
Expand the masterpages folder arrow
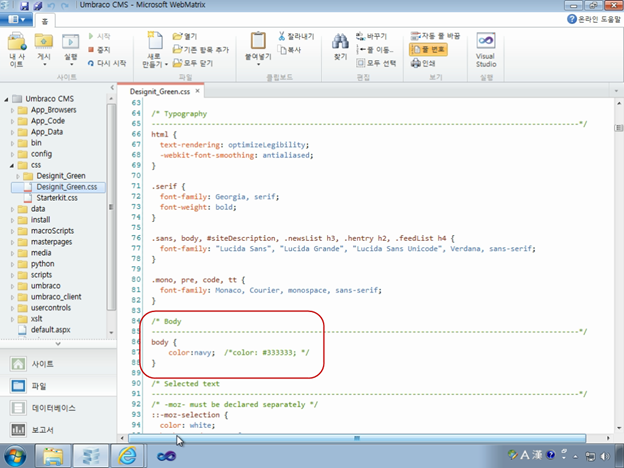point(12,242)
